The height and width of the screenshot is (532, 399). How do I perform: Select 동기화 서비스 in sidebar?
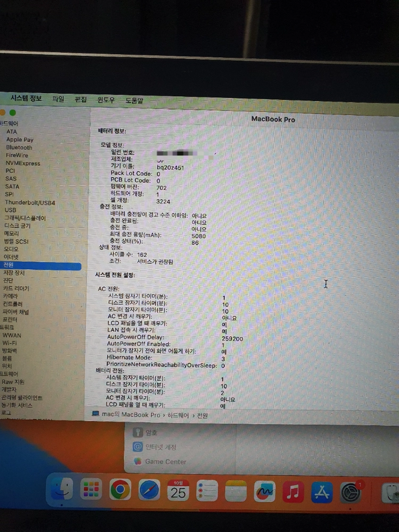click(16, 405)
